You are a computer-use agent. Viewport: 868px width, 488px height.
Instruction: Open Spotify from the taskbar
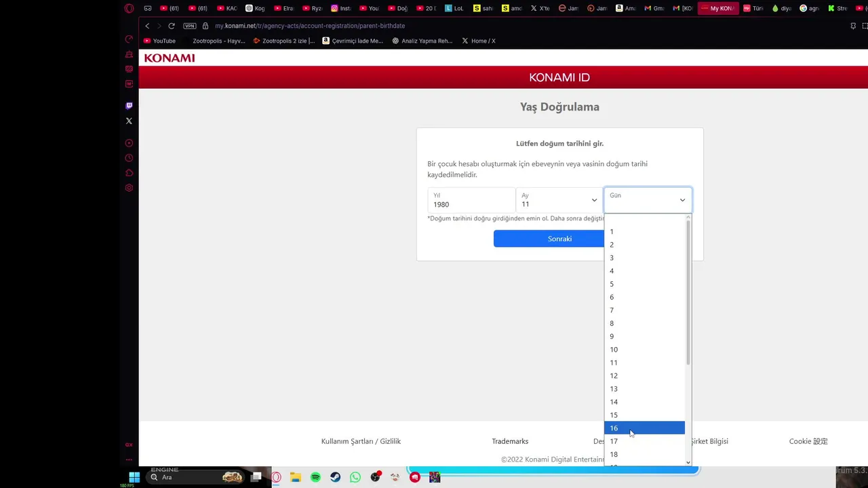pyautogui.click(x=315, y=477)
